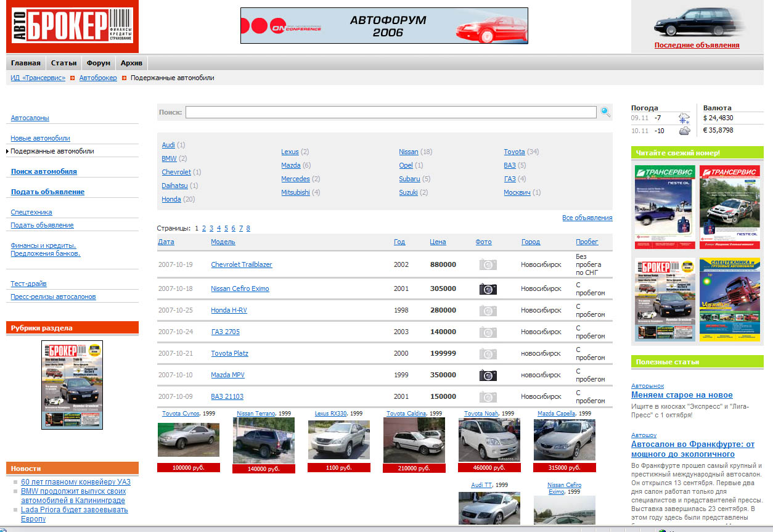Open the Архив menu tab
Image resolution: width=773 pixels, height=532 pixels.
click(x=131, y=63)
